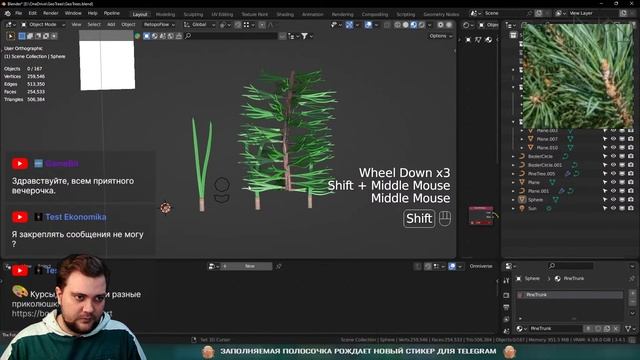Image resolution: width=640 pixels, height=360 pixels.
Task: Open the Pipeline menu
Action: tap(111, 13)
